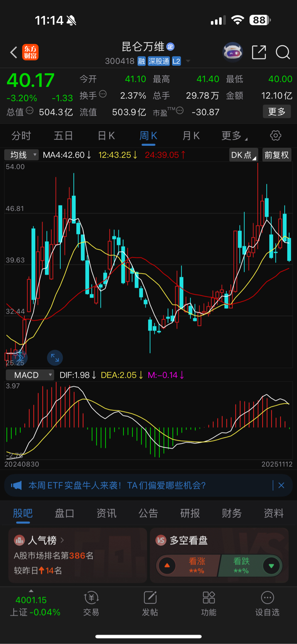Screen dimensions: 297x644
Task: Switch to the 月K chart tab
Action: (191, 136)
